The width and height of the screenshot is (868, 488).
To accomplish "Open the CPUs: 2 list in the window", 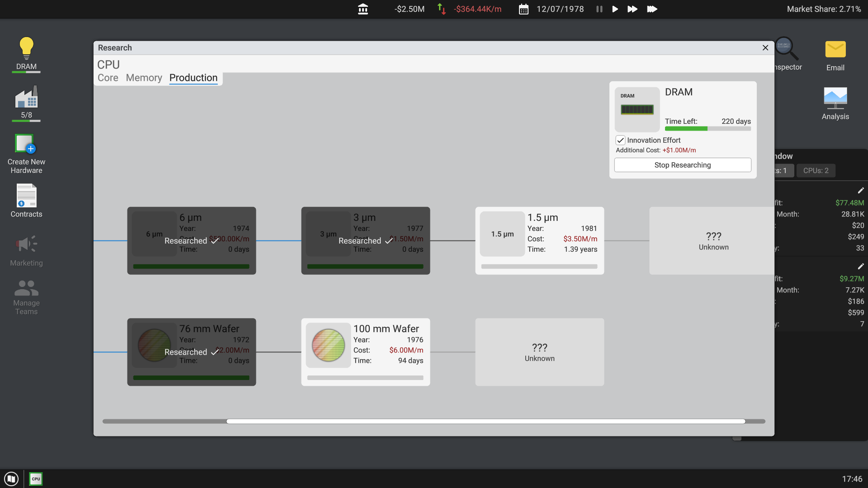I will pos(816,170).
